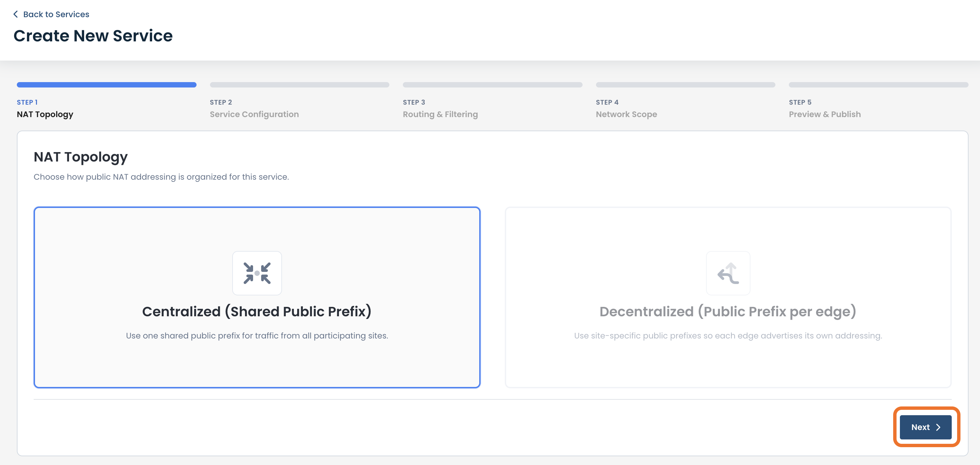
Task: Click Step 1 blue progress bar
Action: (x=107, y=85)
